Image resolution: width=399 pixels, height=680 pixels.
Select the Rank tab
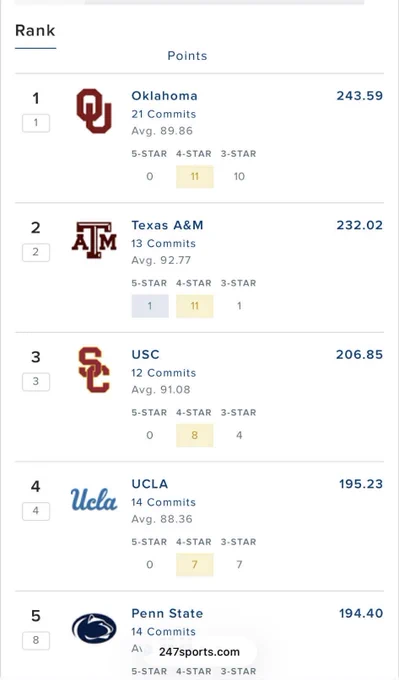coord(35,31)
